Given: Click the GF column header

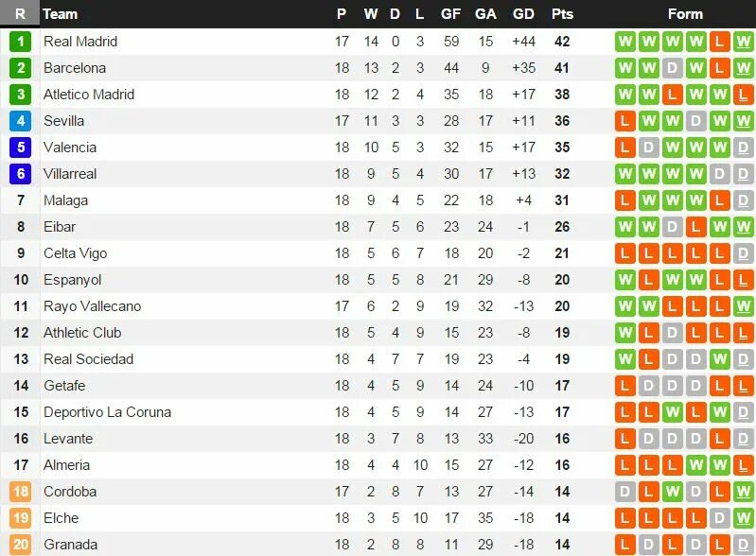Looking at the screenshot, I should point(450,14).
